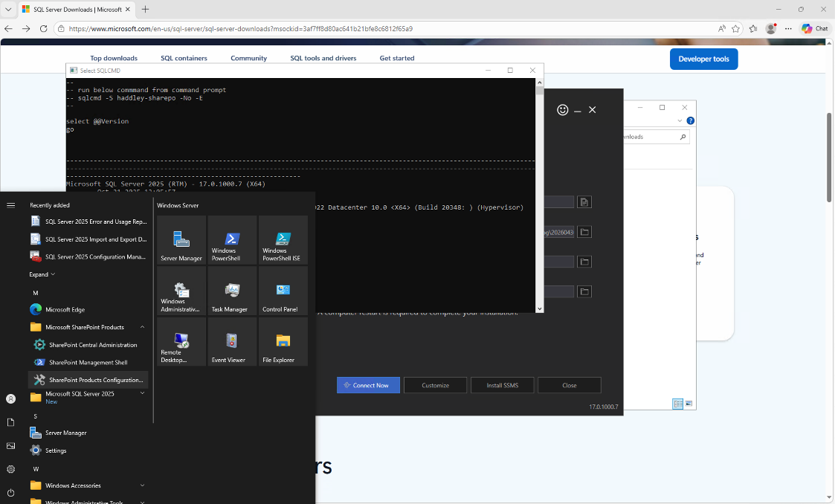Collapse Microsoft SharePoint Products folder
Viewport: 835px width, 504px height.
142,327
